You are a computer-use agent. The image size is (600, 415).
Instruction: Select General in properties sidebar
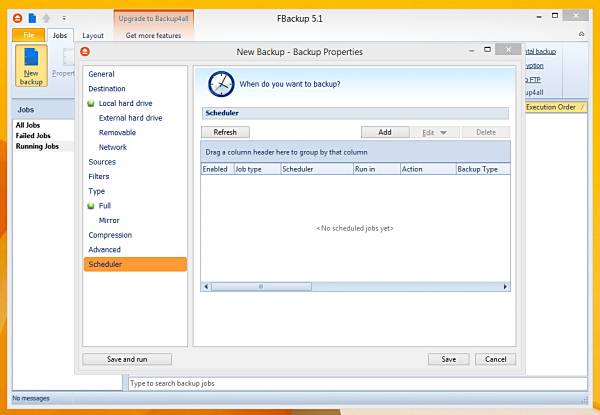click(101, 74)
